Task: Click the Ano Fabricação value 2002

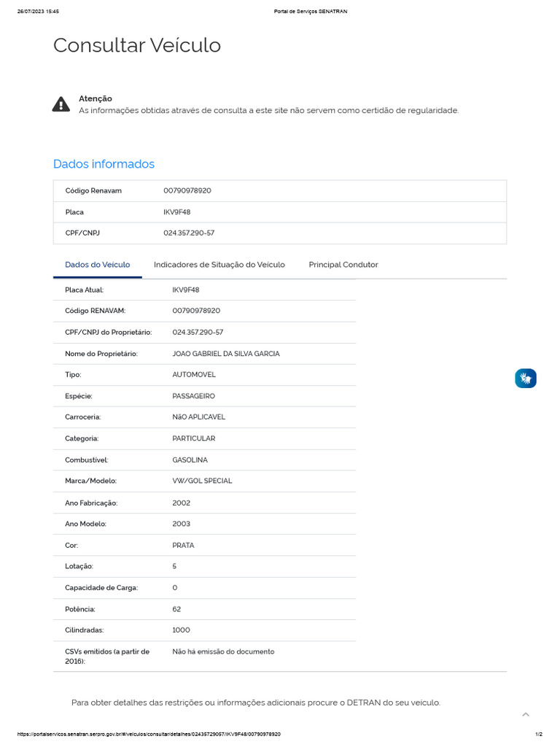Action: click(x=181, y=503)
